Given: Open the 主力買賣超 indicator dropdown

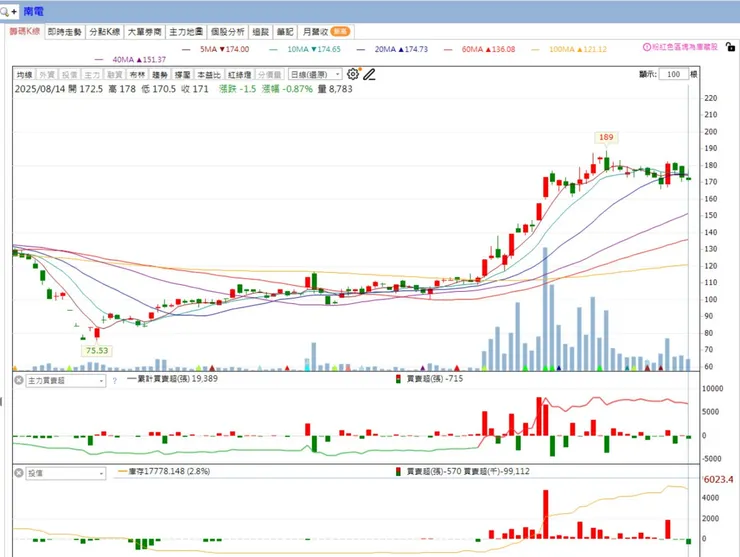Looking at the screenshot, I should coord(66,380).
